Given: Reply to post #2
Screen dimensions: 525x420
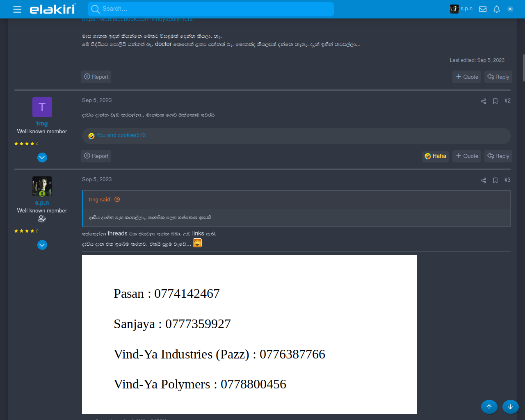Looking at the screenshot, I should click(498, 156).
